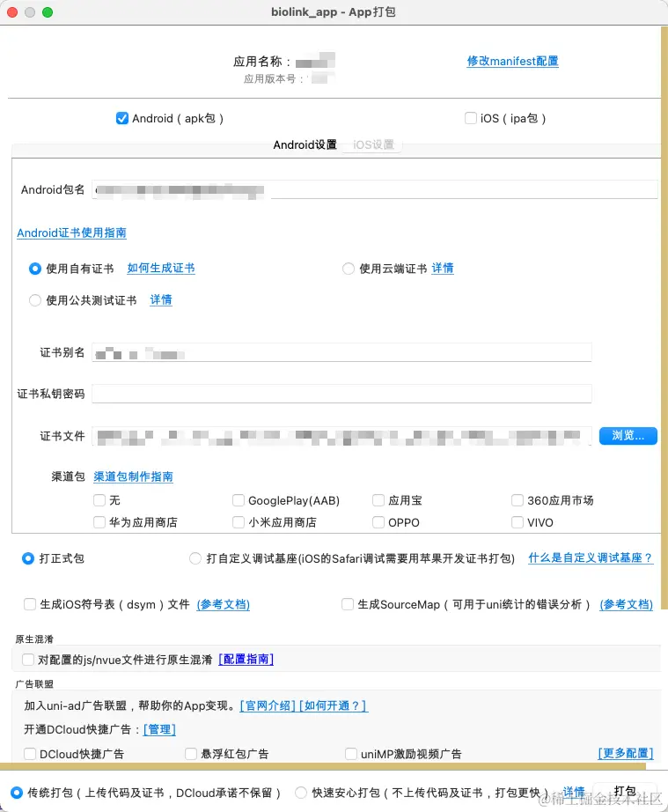Check the GooglePlay(AAB) channel checkbox

tap(239, 500)
